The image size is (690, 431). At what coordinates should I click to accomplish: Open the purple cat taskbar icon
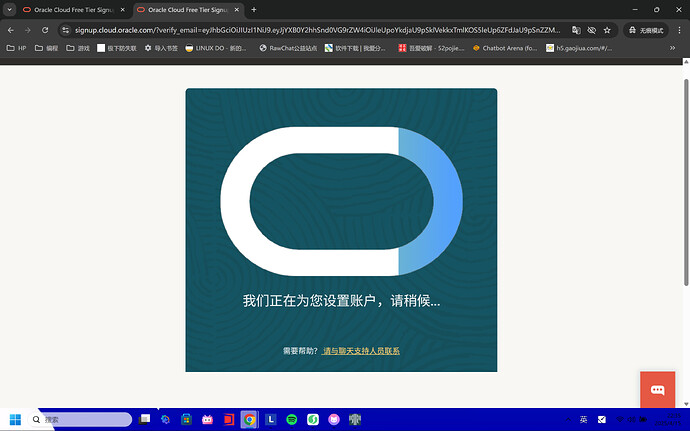[x=334, y=420]
